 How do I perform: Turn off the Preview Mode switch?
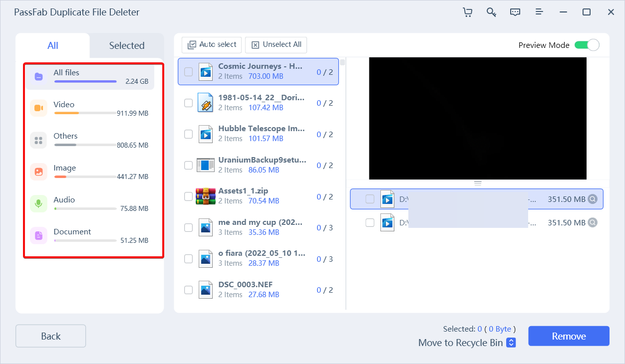click(x=587, y=45)
